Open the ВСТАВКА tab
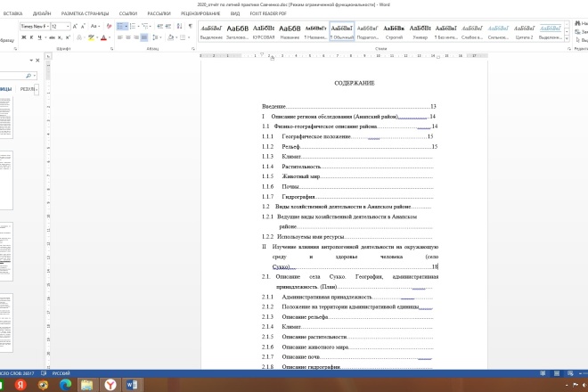588x392 pixels. click(12, 13)
